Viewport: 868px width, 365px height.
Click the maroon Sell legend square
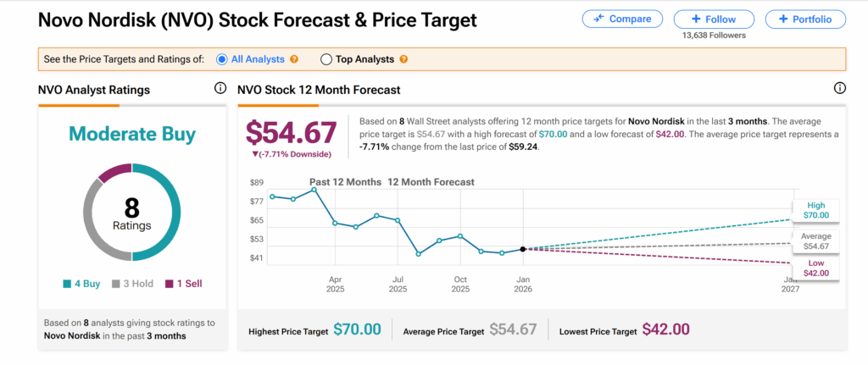(169, 284)
